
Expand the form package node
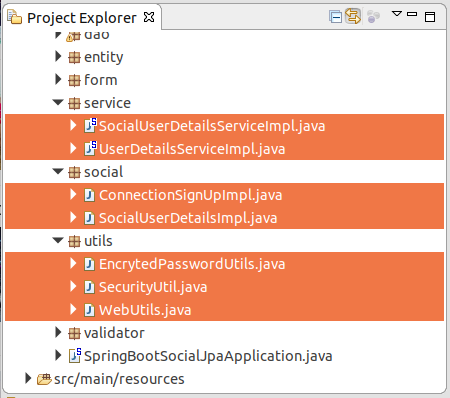(x=58, y=80)
